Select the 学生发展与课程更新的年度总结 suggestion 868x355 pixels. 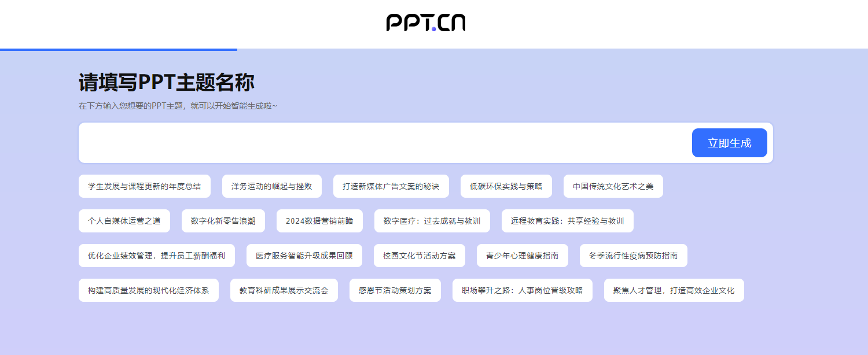click(145, 186)
